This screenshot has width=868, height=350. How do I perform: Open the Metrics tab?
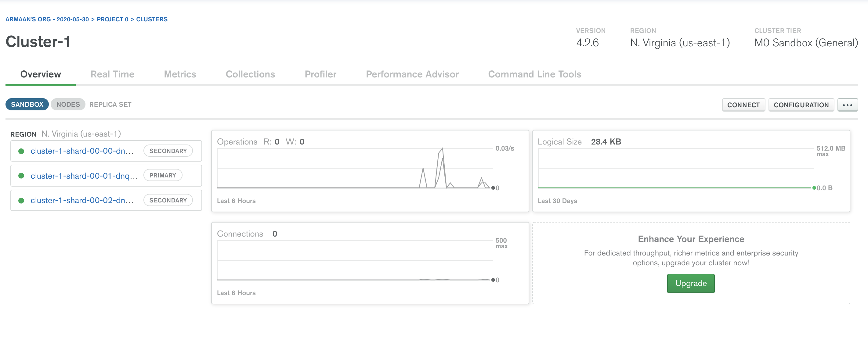click(x=180, y=74)
